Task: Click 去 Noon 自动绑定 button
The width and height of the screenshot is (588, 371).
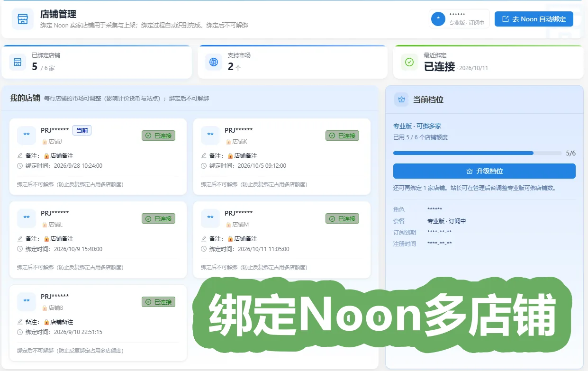Action: click(534, 19)
